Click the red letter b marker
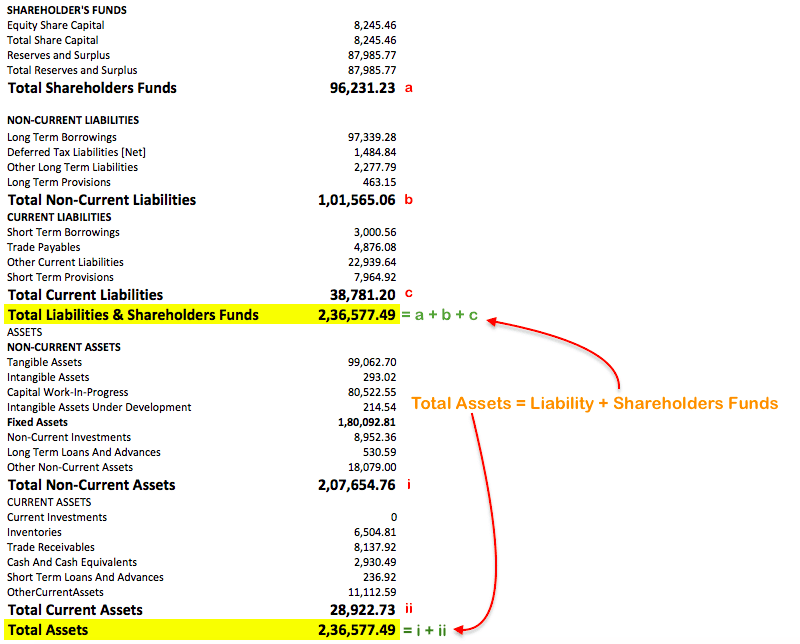800x644 pixels. [408, 200]
